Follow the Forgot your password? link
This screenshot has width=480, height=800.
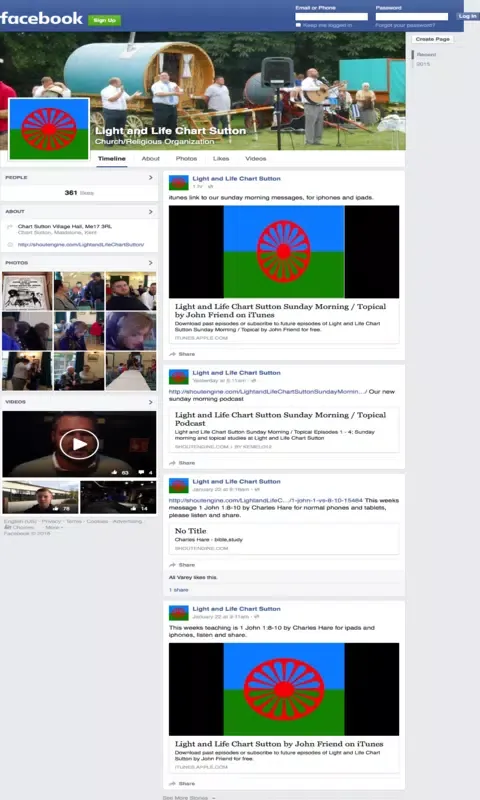406,25
